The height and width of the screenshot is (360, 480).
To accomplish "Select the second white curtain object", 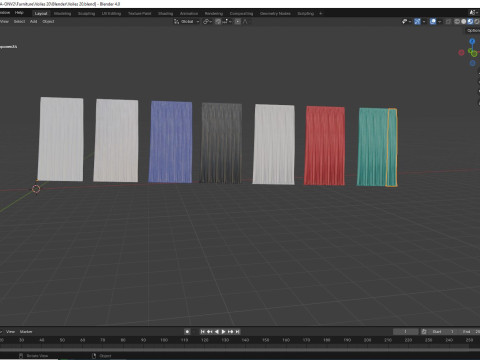I will (x=116, y=140).
